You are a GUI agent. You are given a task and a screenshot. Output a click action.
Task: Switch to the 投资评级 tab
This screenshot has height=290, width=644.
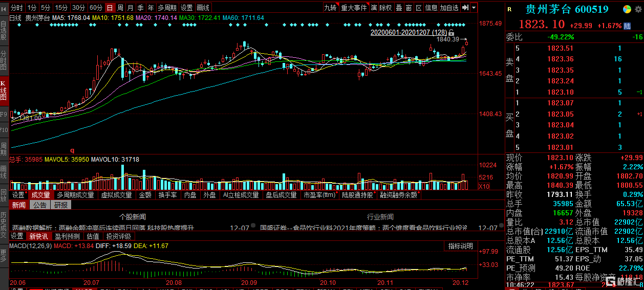pos(118,236)
